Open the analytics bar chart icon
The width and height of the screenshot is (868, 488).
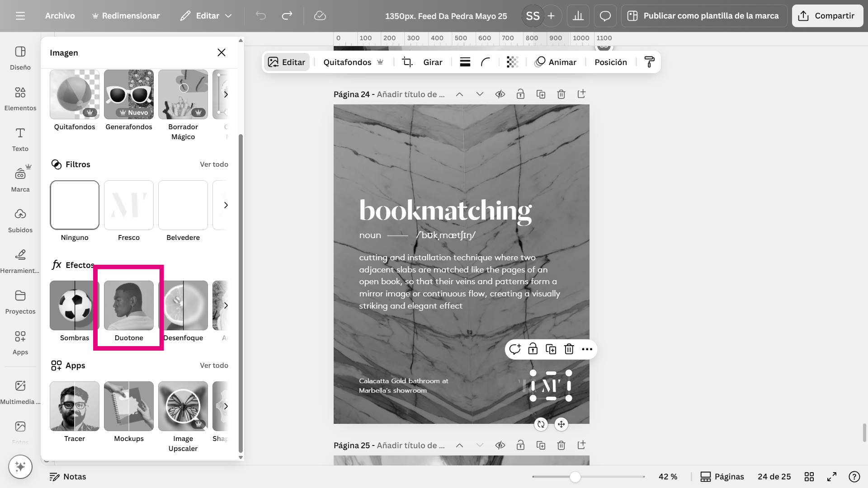click(x=578, y=16)
